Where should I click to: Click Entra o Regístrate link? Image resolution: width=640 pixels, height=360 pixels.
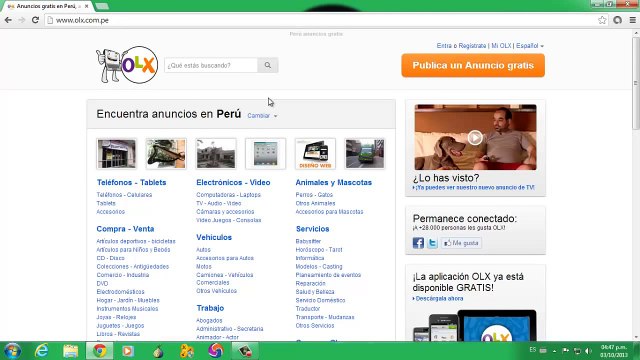click(461, 46)
